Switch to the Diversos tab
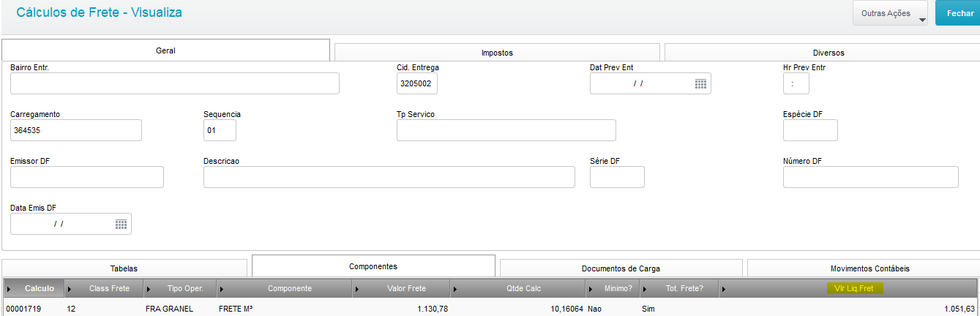This screenshot has width=980, height=316. [822, 53]
